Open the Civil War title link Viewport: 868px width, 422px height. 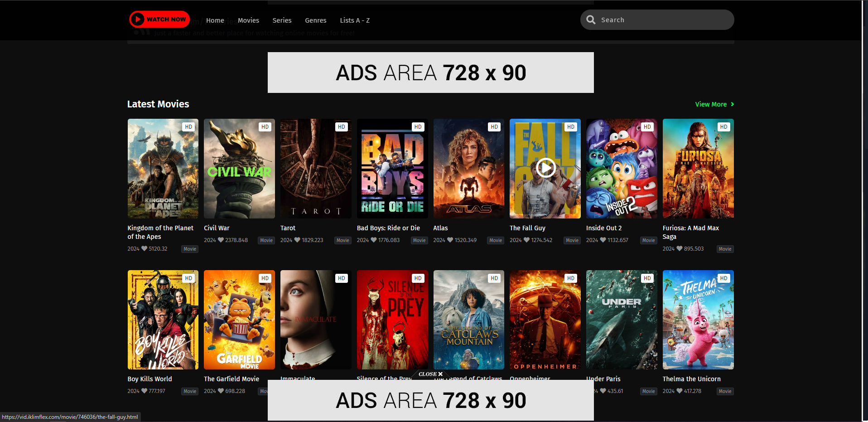[x=217, y=228]
